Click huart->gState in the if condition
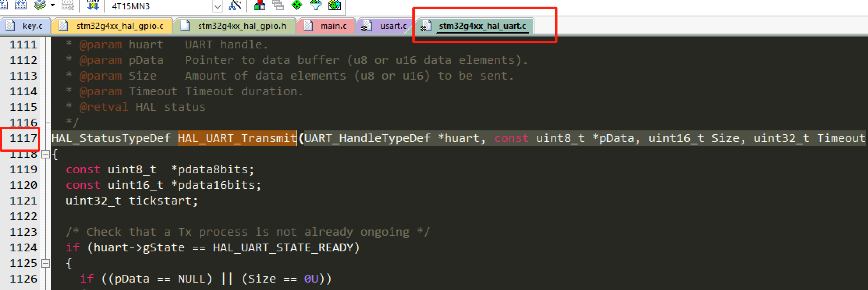868x290 pixels. click(x=139, y=247)
